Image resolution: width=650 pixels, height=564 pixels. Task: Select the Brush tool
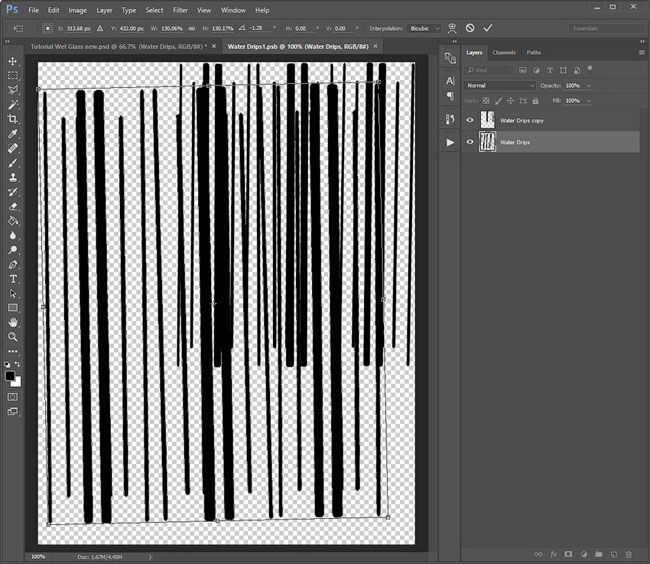point(13,162)
